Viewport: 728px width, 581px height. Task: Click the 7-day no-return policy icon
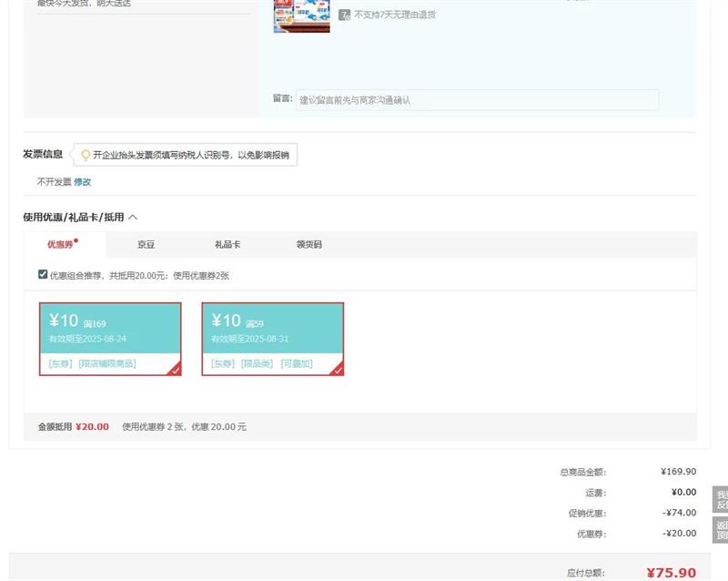345,15
